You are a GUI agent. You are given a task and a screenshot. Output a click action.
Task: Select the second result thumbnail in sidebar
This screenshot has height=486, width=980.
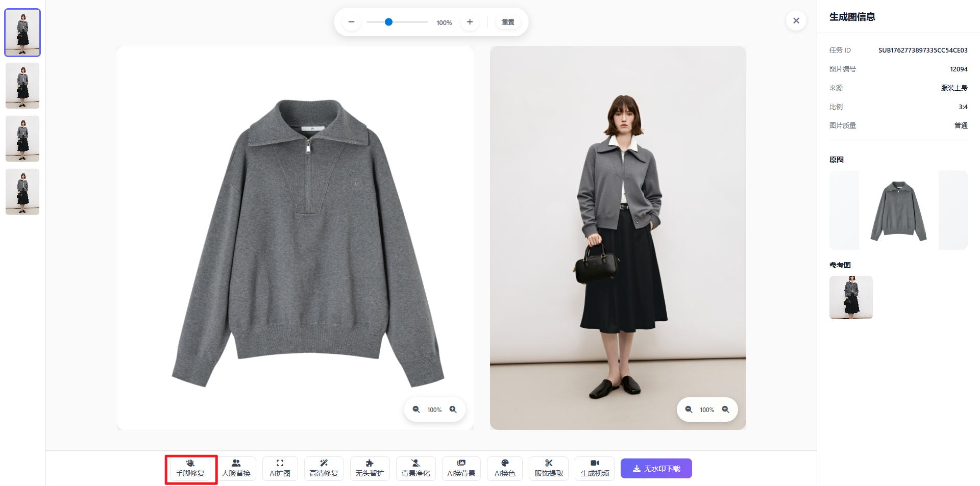point(22,86)
